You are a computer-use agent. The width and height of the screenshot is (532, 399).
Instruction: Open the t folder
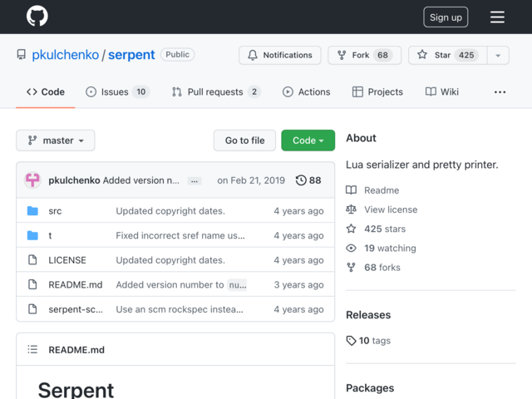pos(50,235)
